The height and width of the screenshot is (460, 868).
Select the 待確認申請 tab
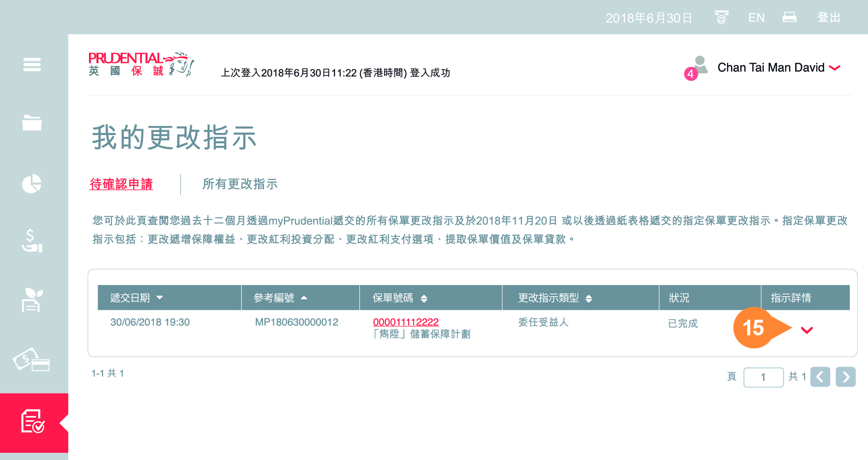click(121, 184)
